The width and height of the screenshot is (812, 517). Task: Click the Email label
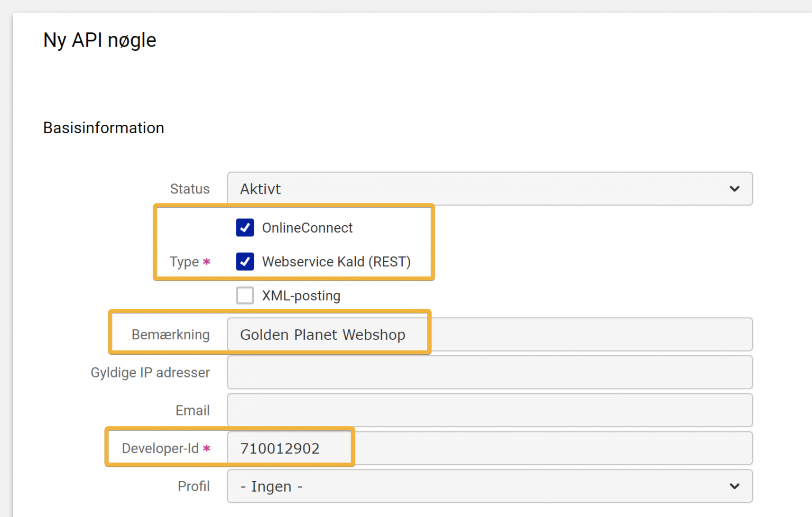[192, 410]
